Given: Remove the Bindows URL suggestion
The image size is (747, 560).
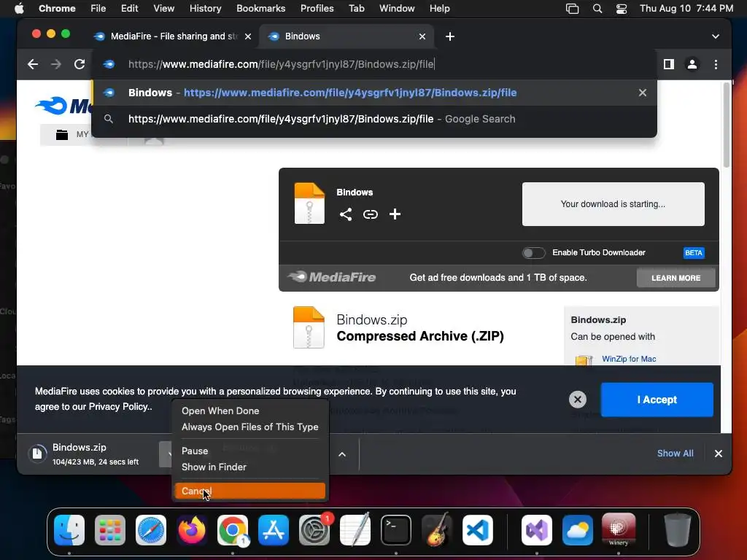Looking at the screenshot, I should pos(643,93).
